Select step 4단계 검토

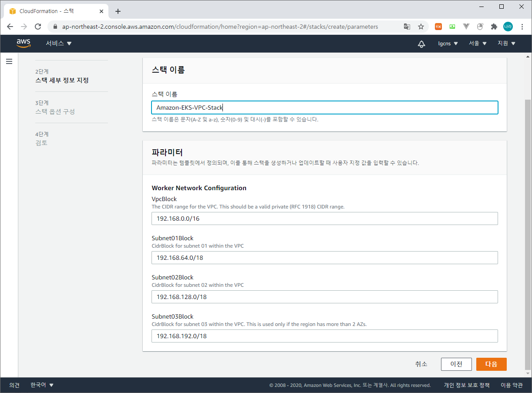point(42,139)
